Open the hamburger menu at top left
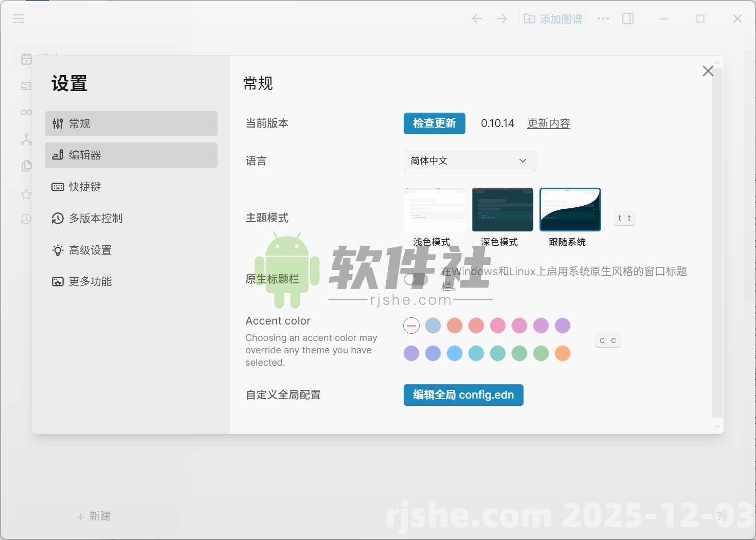The width and height of the screenshot is (756, 540). tap(18, 19)
